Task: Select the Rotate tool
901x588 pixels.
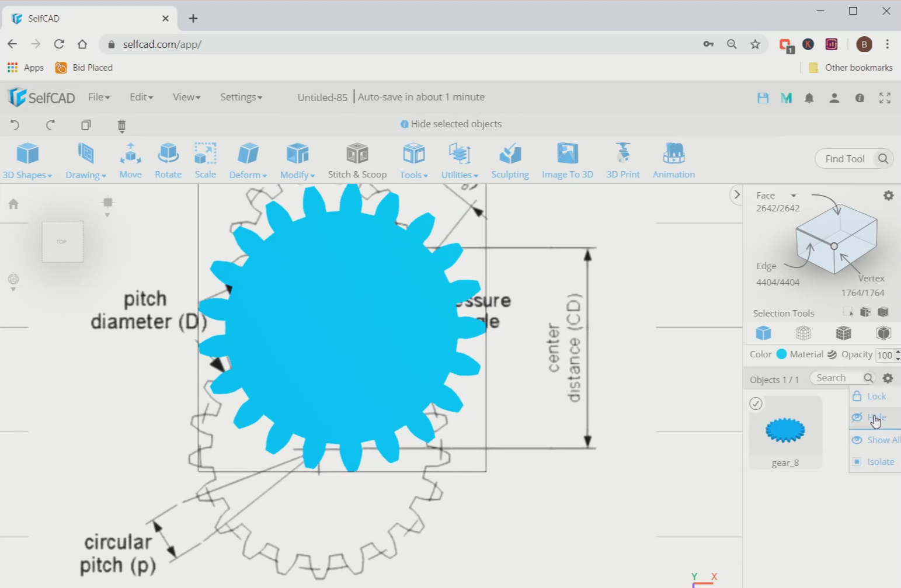Action: [x=168, y=161]
